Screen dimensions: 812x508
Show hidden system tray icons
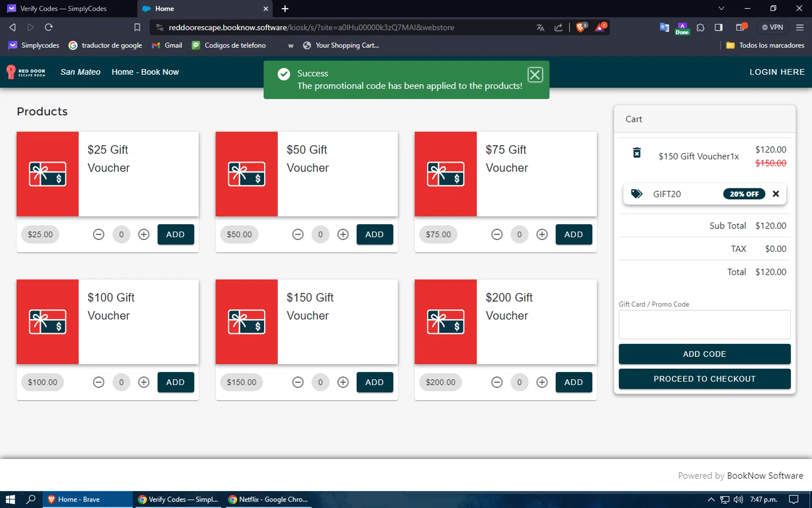pos(711,499)
